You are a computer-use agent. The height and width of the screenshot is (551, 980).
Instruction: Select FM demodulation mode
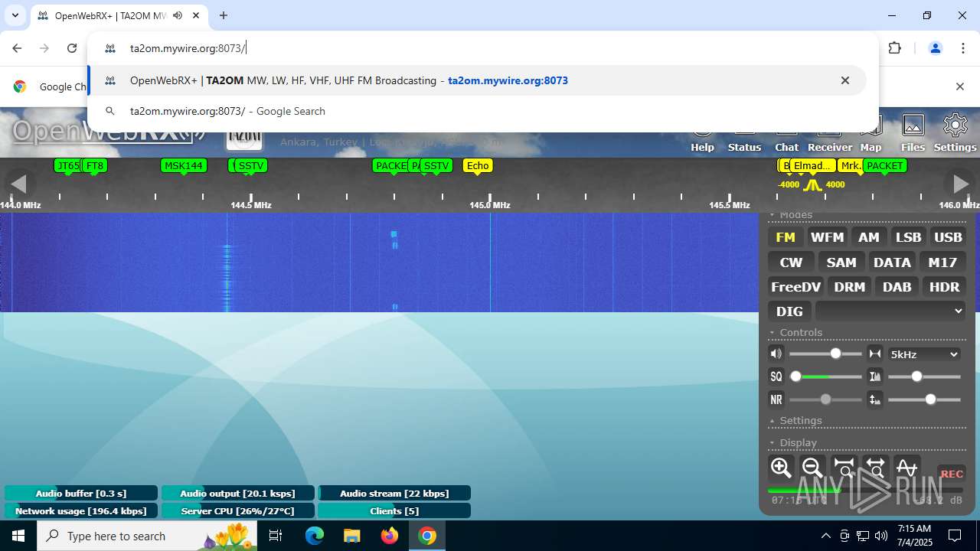point(786,237)
